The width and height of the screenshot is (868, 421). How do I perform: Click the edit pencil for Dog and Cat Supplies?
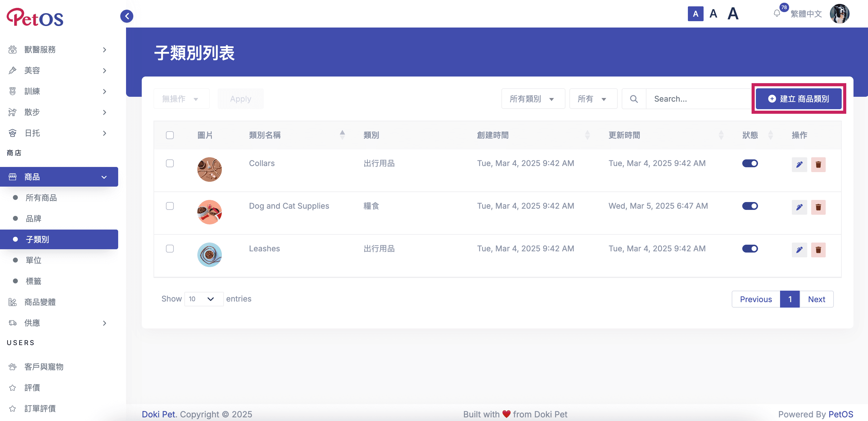[x=799, y=207]
